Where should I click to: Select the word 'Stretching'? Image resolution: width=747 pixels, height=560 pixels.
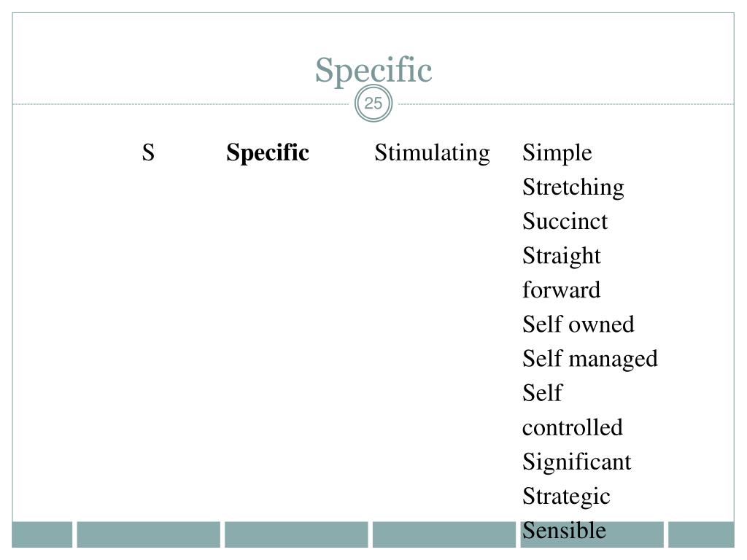point(573,187)
